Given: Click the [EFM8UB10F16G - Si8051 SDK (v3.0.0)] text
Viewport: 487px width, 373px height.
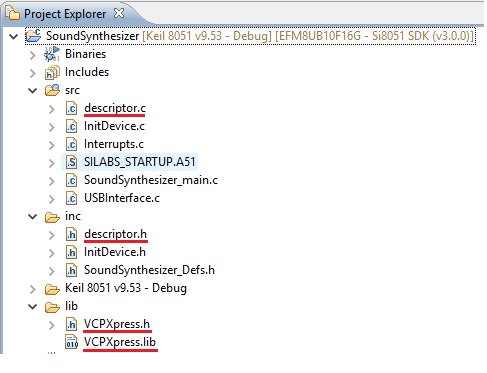Looking at the screenshot, I should pos(374,36).
